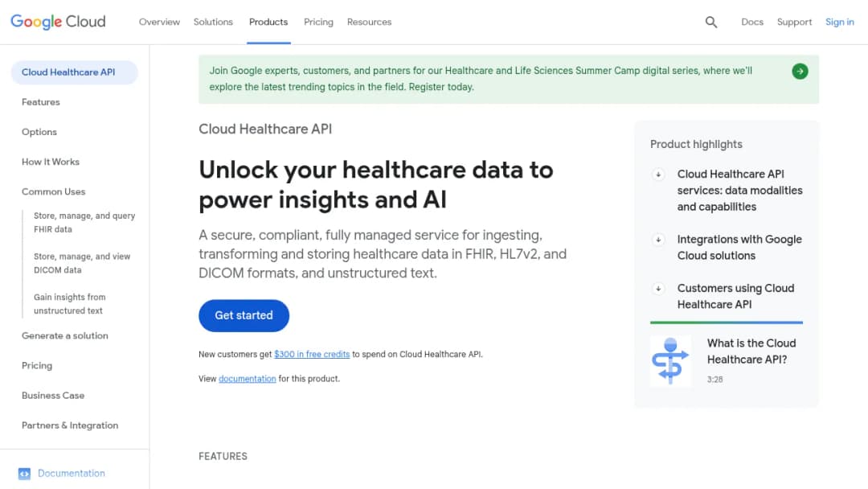The image size is (868, 489).
Task: Click Customers using Cloud Healthcare API text
Action: tap(735, 296)
